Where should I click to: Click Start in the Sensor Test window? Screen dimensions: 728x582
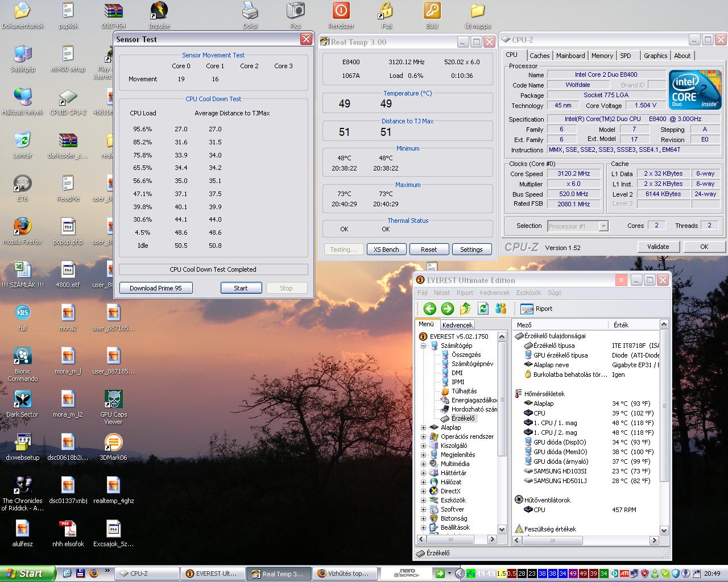pyautogui.click(x=241, y=288)
